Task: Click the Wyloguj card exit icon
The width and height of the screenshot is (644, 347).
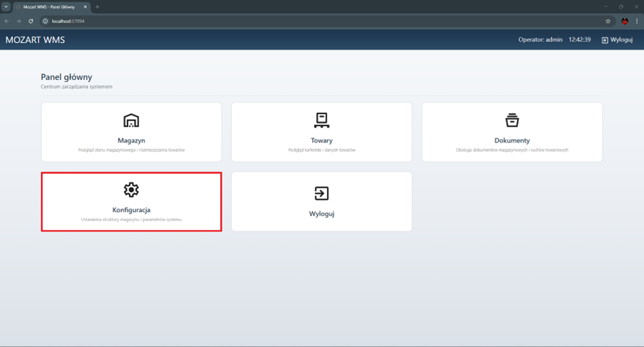Action: pos(322,194)
